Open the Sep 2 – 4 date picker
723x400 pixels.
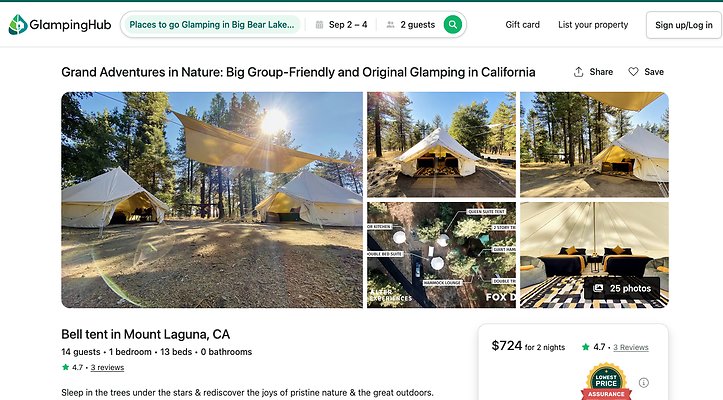tap(347, 25)
